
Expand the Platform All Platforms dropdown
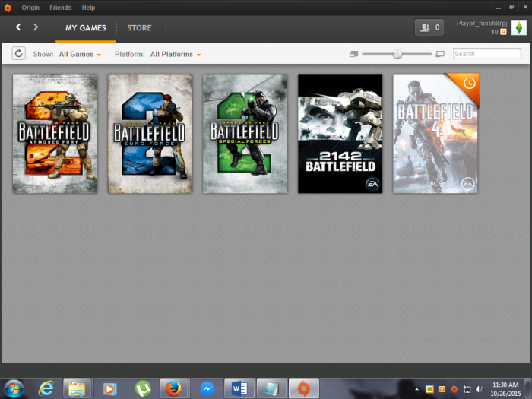click(x=176, y=55)
